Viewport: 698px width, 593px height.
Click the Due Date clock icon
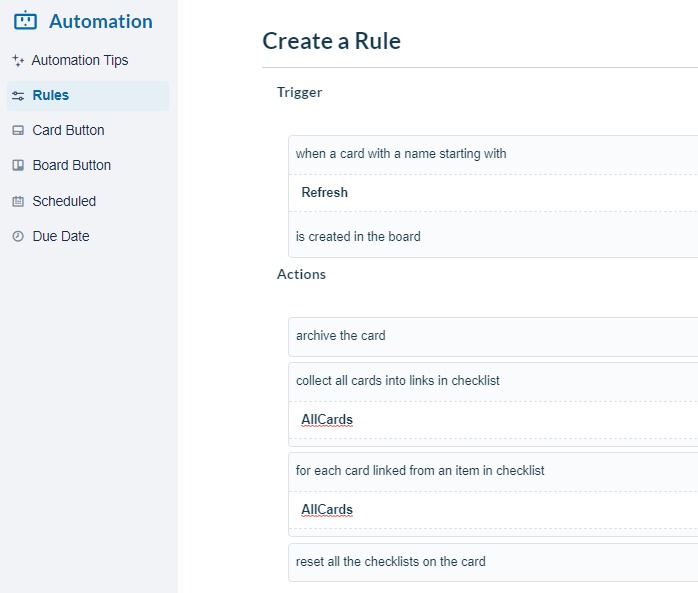[18, 236]
